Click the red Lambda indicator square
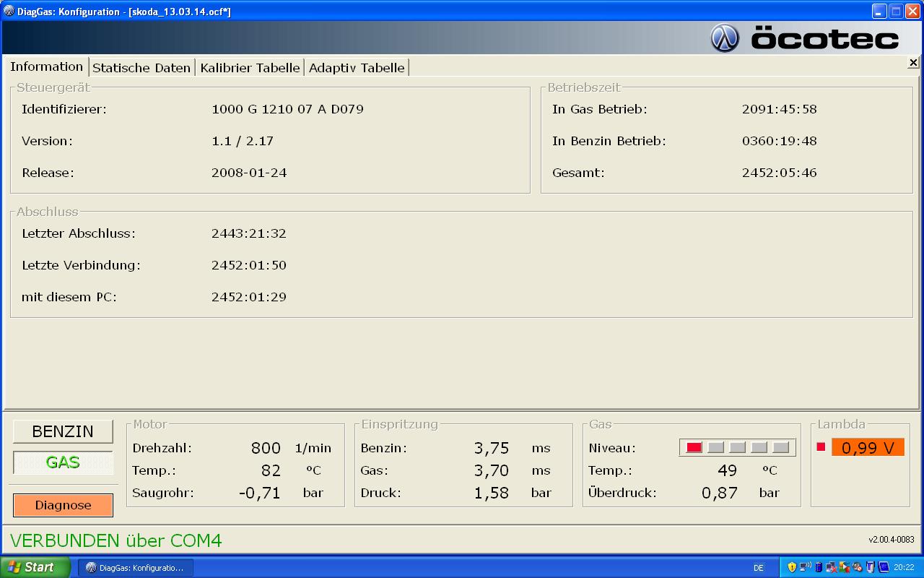The image size is (924, 578). 821,447
